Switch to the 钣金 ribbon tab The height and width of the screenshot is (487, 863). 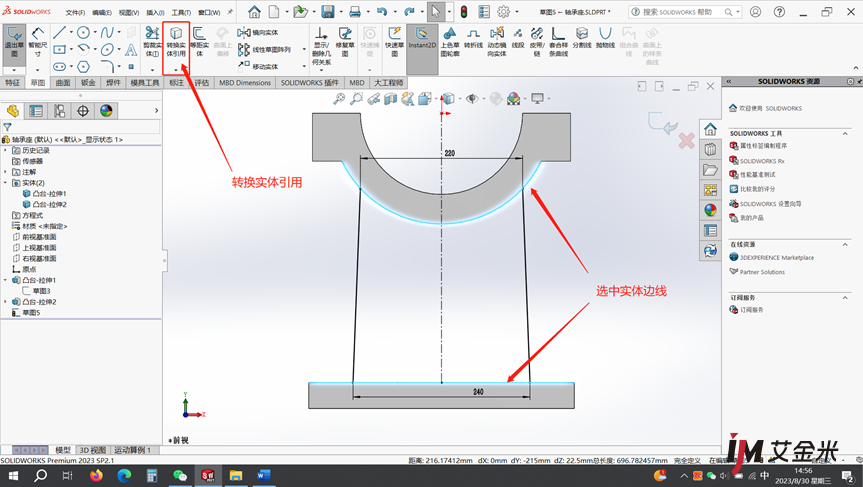point(88,83)
